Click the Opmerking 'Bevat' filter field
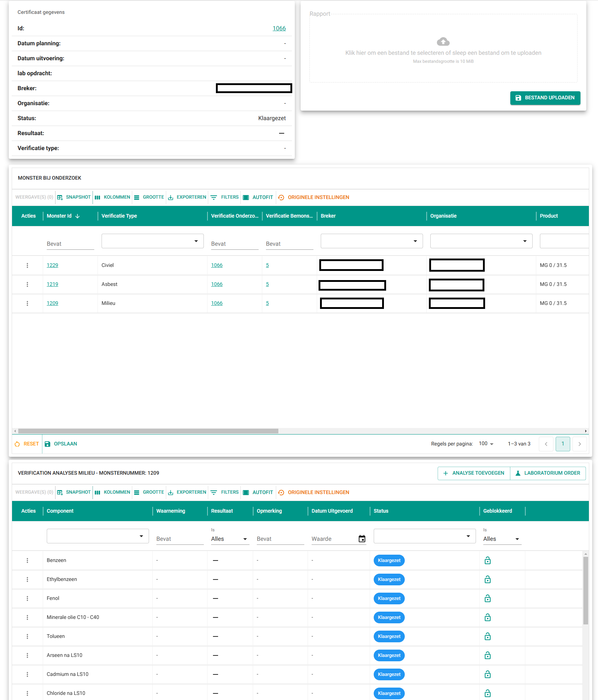Screen dimensions: 598x700 pos(281,539)
